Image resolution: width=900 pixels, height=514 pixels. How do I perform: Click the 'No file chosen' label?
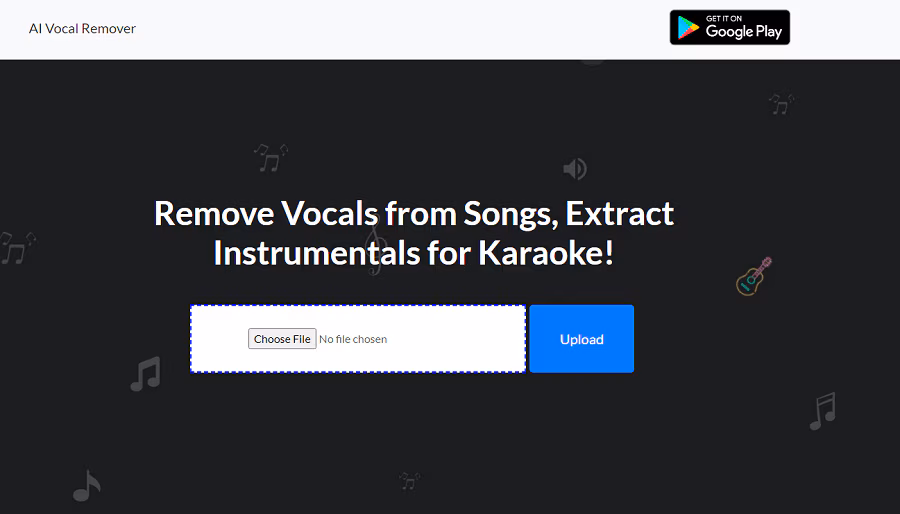pos(353,339)
